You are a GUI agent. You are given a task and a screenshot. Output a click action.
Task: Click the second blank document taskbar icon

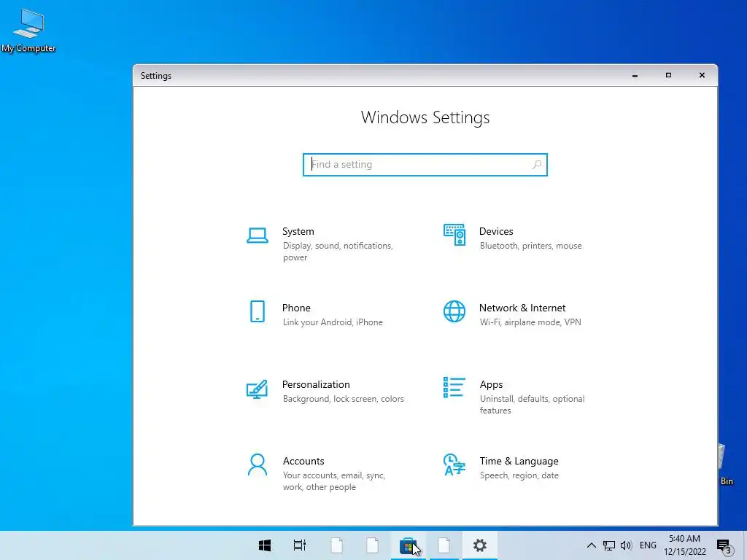click(x=373, y=545)
